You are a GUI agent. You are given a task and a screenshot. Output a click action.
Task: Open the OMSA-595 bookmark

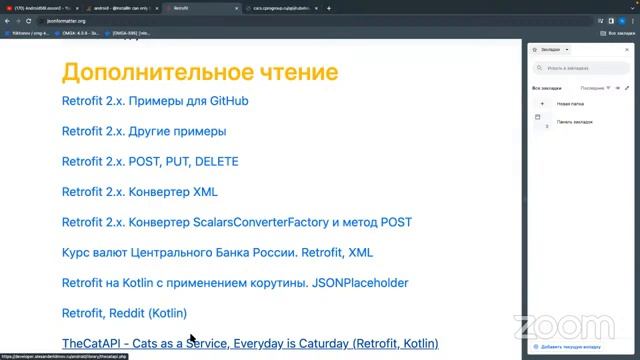[128, 33]
